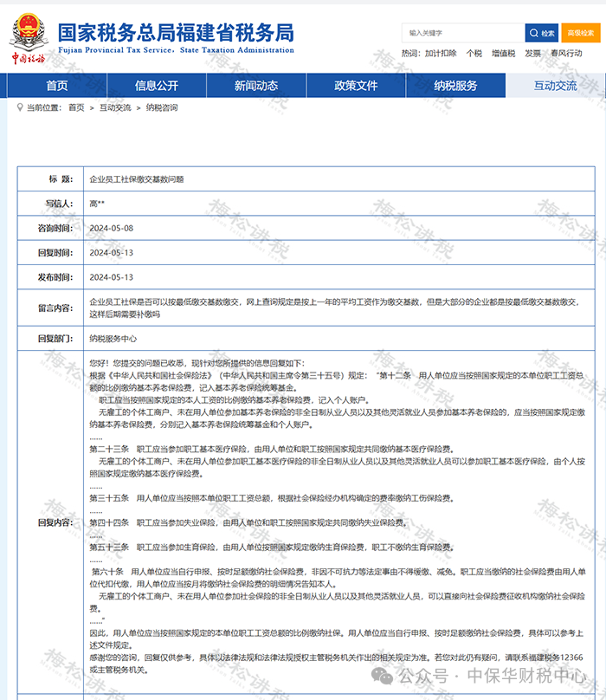Select the writer name 高**
Screen dimensions: 606x700
point(97,204)
